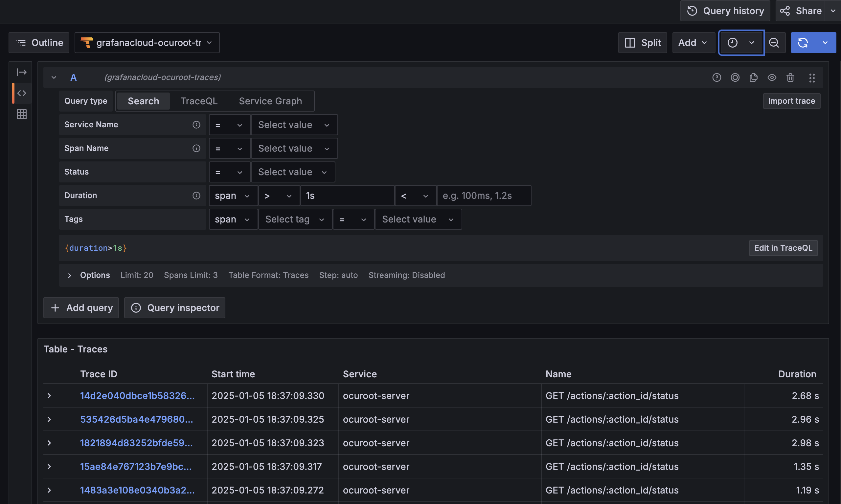The height and width of the screenshot is (504, 841).
Task: Toggle query A visibility with the eye icon
Action: click(772, 77)
